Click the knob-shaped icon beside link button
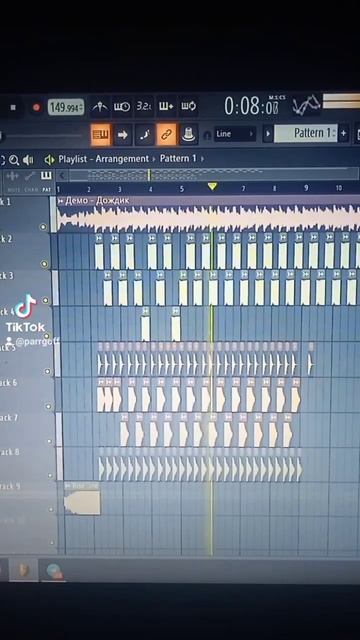Image resolution: width=360 pixels, height=640 pixels. (188, 134)
